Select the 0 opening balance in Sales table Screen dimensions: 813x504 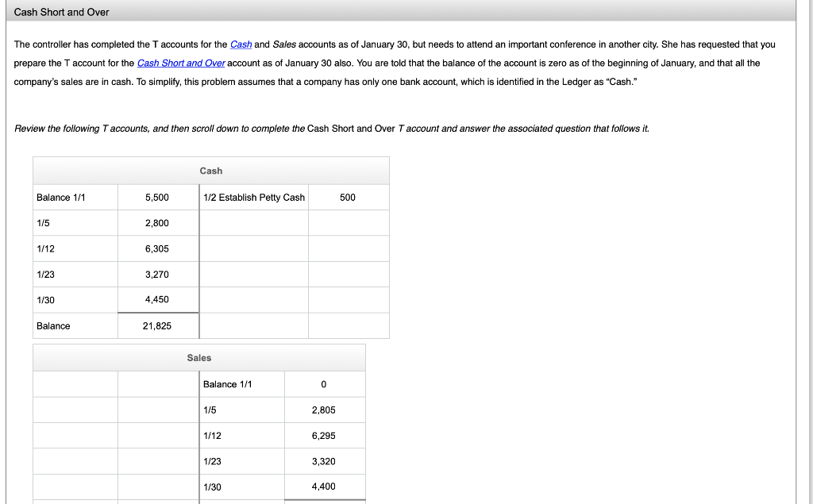pos(324,384)
